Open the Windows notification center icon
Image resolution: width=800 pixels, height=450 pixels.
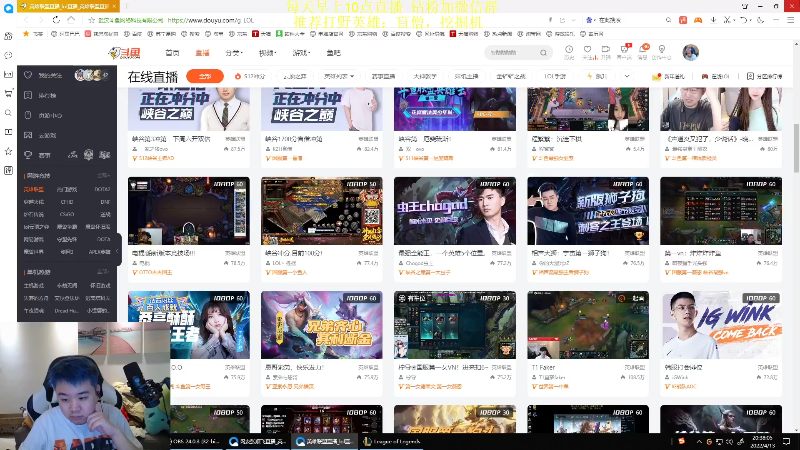click(x=786, y=441)
